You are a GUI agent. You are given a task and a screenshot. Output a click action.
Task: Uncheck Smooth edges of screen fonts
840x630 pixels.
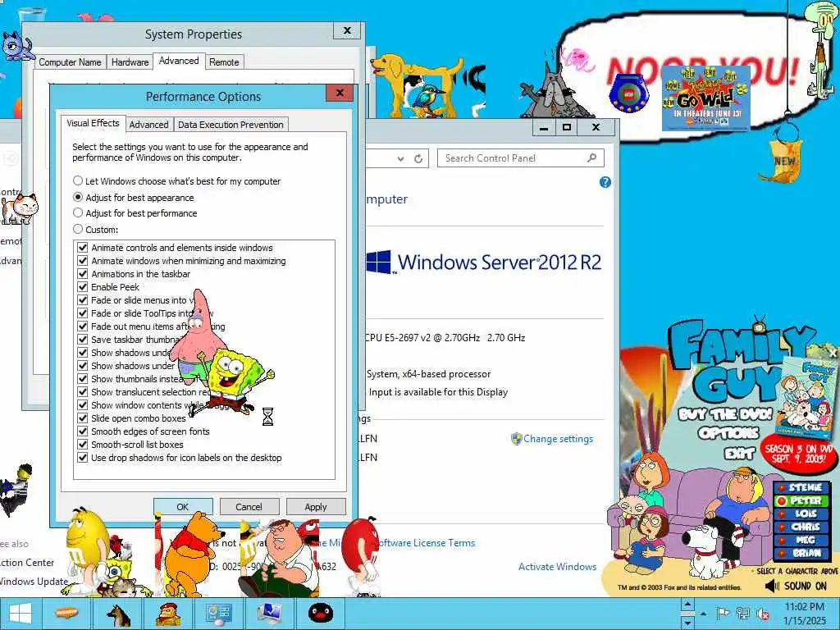pyautogui.click(x=83, y=431)
